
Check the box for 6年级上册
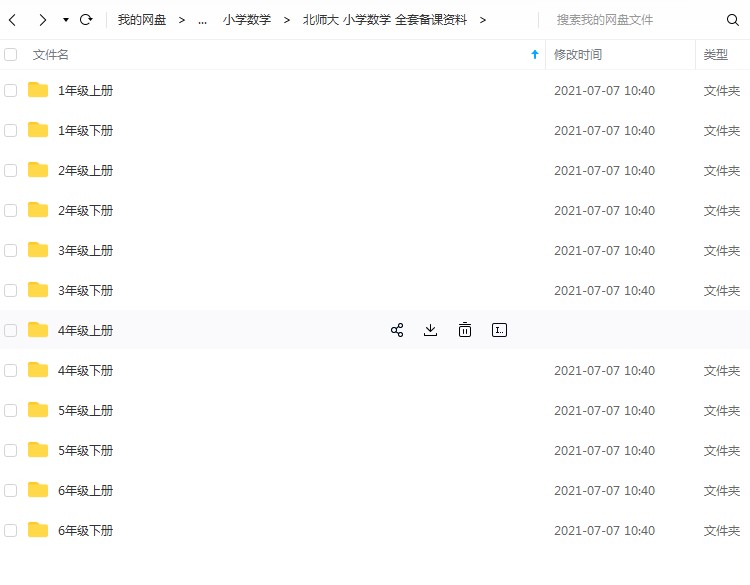pyautogui.click(x=11, y=490)
